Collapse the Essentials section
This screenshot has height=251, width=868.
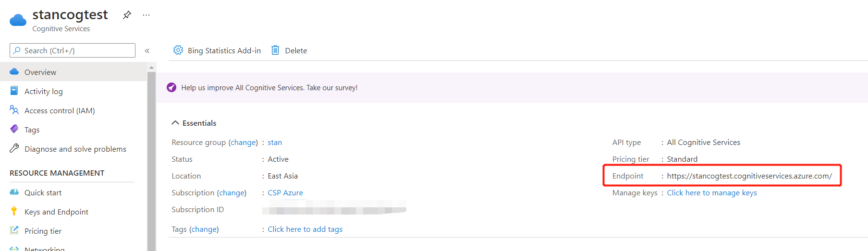tap(175, 123)
